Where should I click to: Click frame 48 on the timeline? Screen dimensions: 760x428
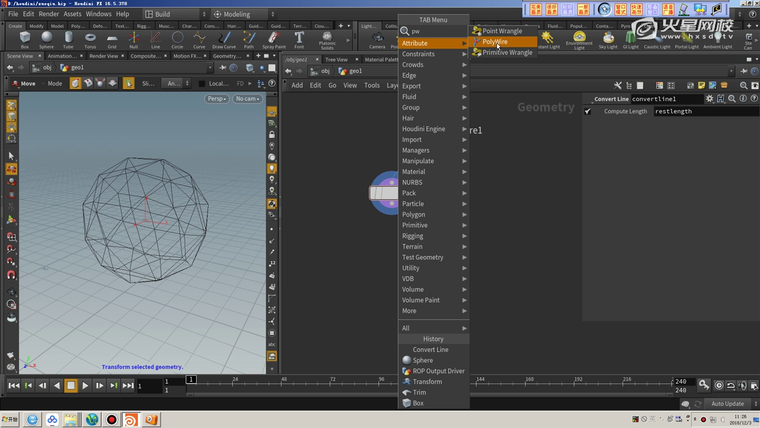pyautogui.click(x=283, y=380)
